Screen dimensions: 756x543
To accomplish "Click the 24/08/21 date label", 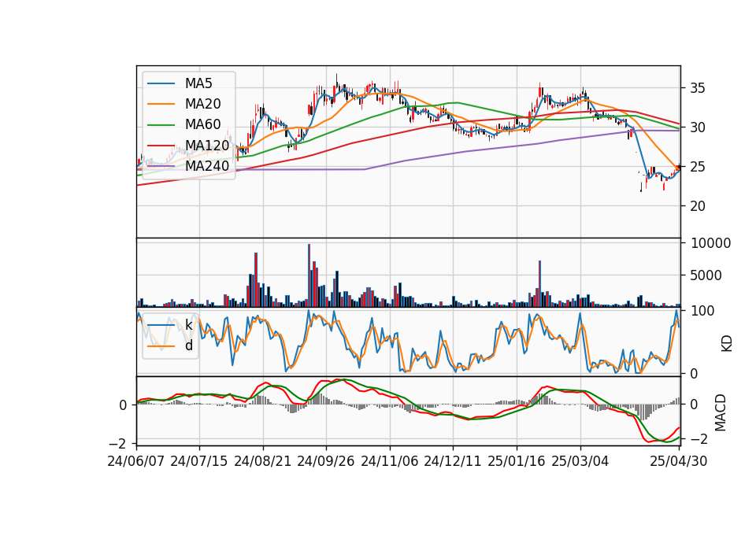I will (263, 461).
